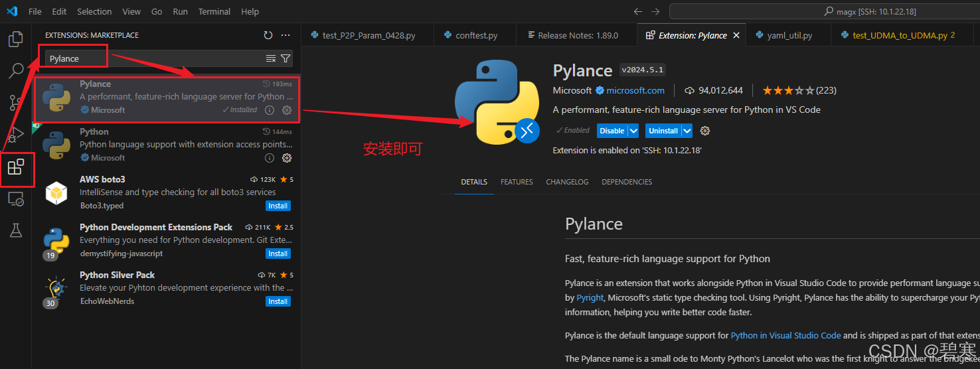Select Python Development Extensions Pack icon
Image resolution: width=980 pixels, height=369 pixels.
click(x=56, y=241)
